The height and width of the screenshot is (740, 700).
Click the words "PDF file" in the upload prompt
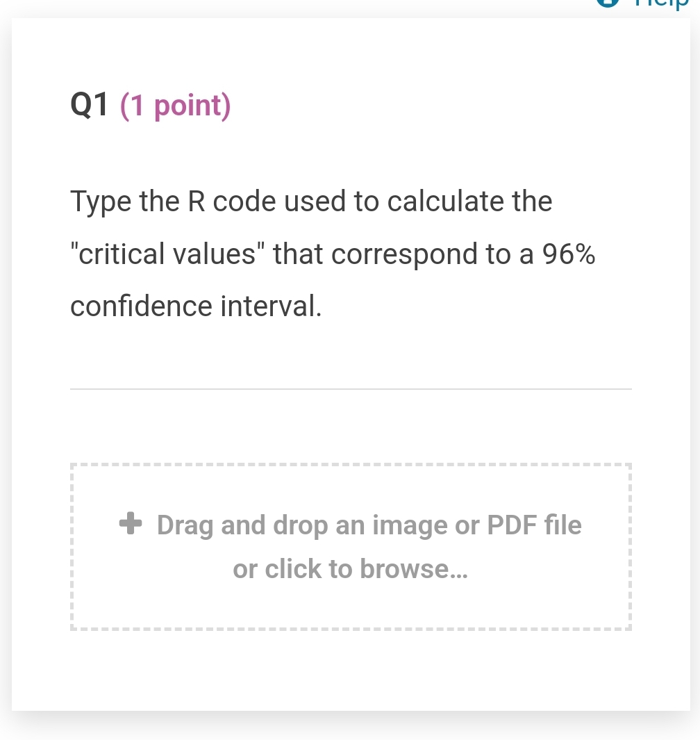pyautogui.click(x=534, y=525)
